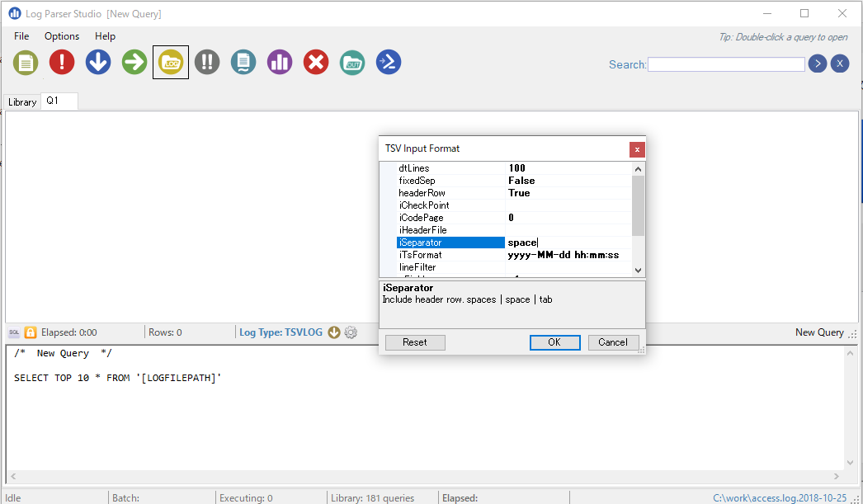Click the Library: 181 queries status
This screenshot has width=863, height=504.
(x=373, y=498)
